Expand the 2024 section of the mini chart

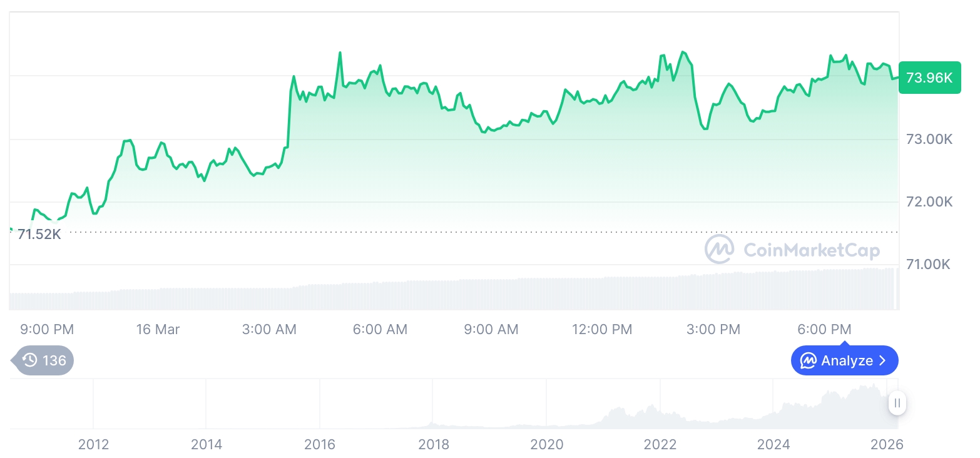pos(773,404)
